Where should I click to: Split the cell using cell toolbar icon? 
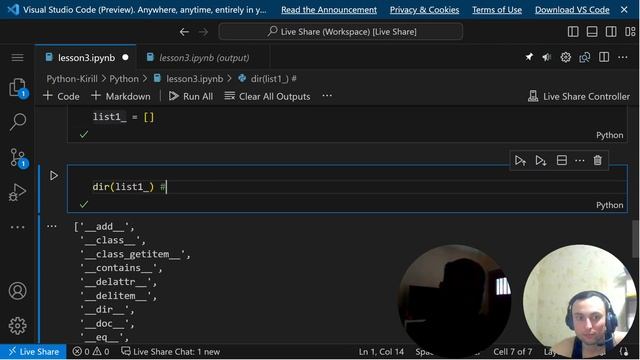click(x=562, y=160)
